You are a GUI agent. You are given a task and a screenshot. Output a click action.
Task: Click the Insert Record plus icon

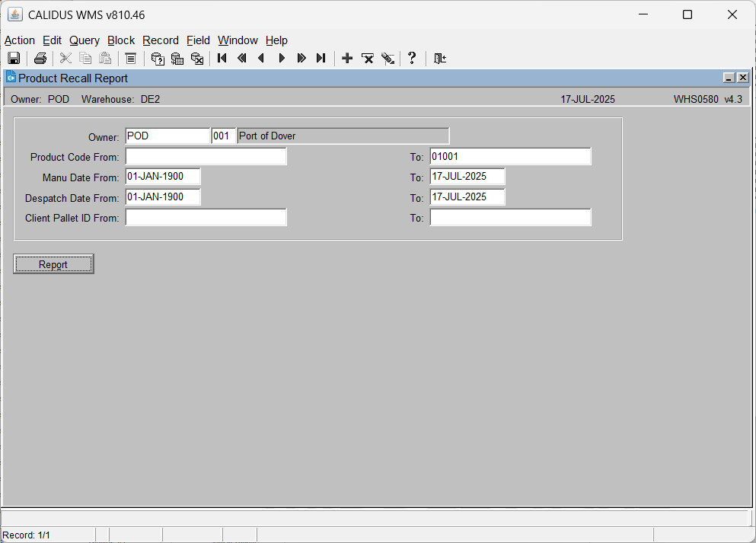347,59
